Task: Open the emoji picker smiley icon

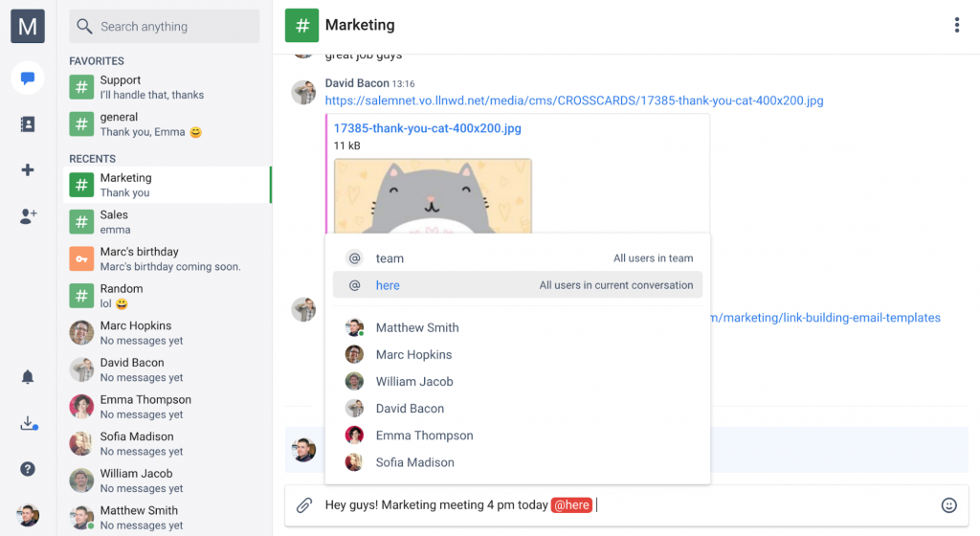Action: (x=948, y=505)
